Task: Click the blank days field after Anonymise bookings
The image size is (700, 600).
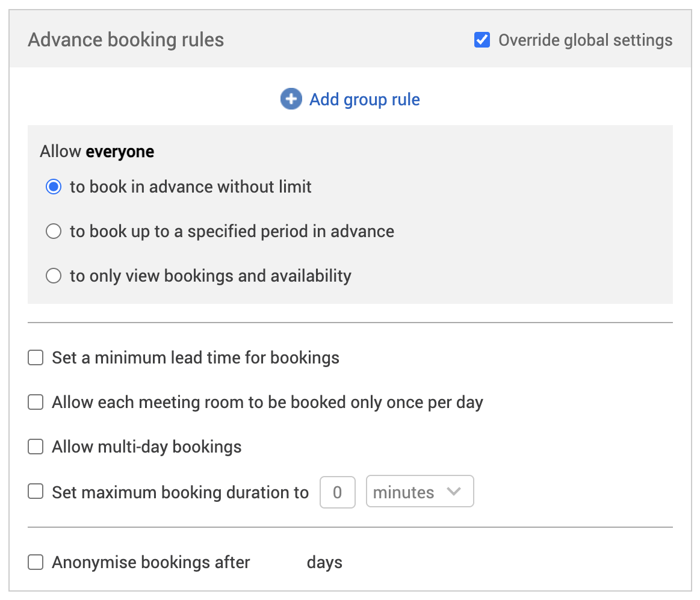Action: pyautogui.click(x=278, y=563)
